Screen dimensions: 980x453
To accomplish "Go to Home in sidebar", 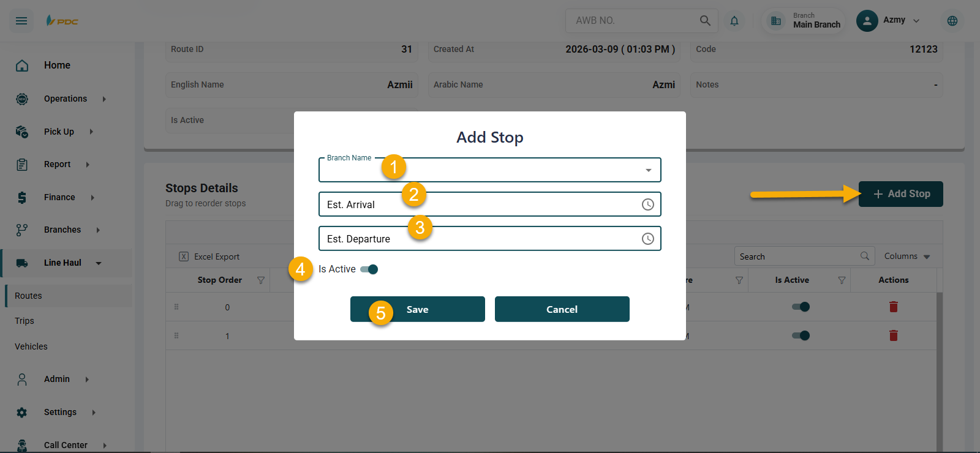I will [x=57, y=66].
